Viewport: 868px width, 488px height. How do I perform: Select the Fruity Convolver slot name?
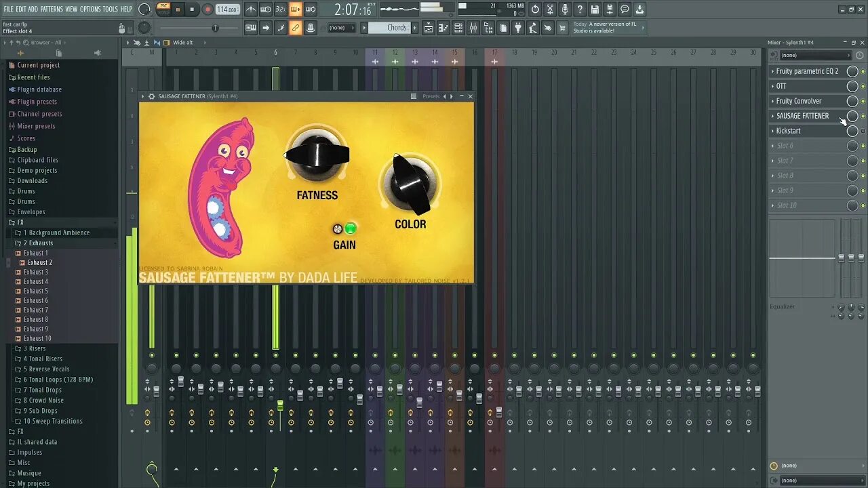pos(799,101)
